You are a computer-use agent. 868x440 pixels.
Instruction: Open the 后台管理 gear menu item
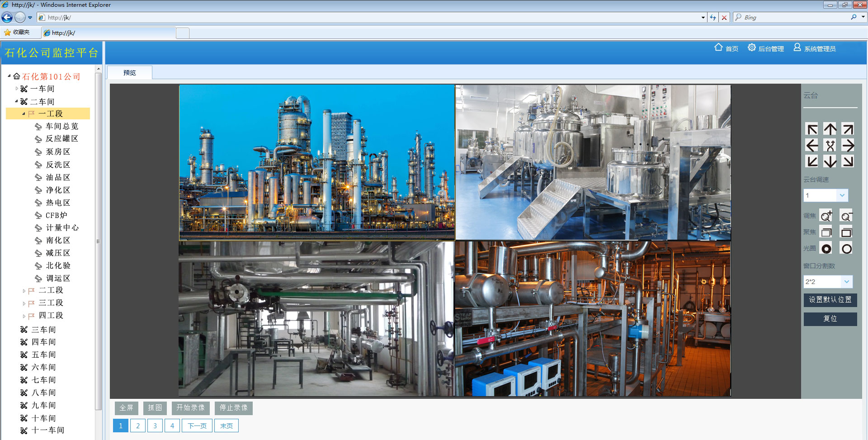766,48
